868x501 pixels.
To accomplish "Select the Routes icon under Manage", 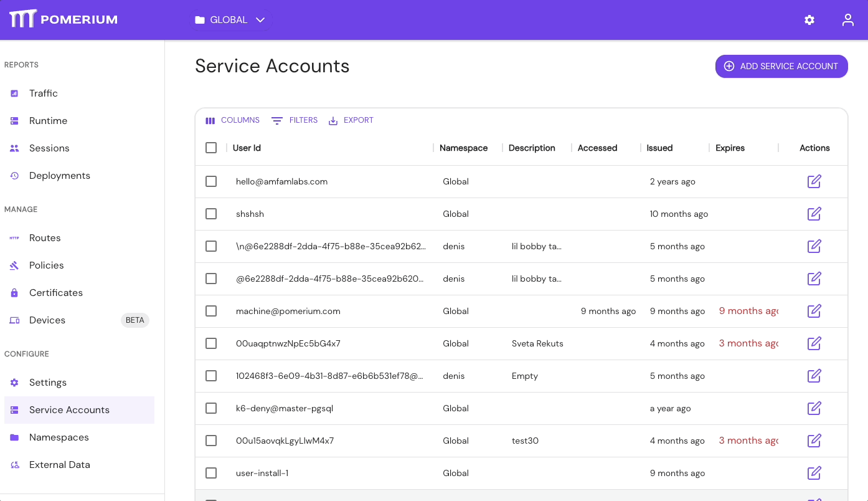I will 14,237.
